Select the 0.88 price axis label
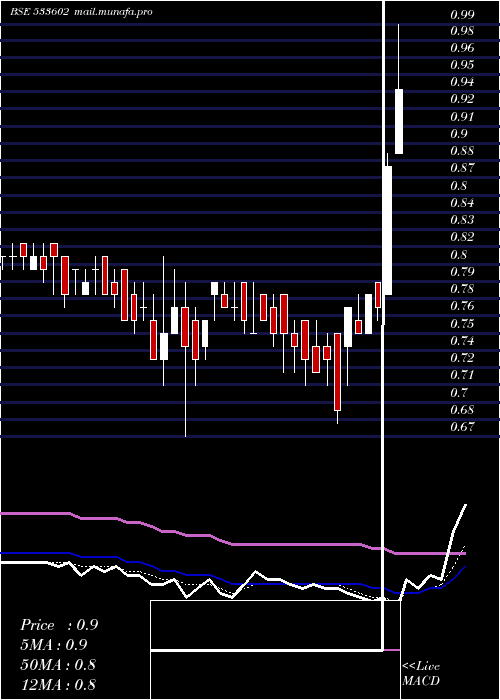The width and height of the screenshot is (500, 700). click(x=462, y=151)
